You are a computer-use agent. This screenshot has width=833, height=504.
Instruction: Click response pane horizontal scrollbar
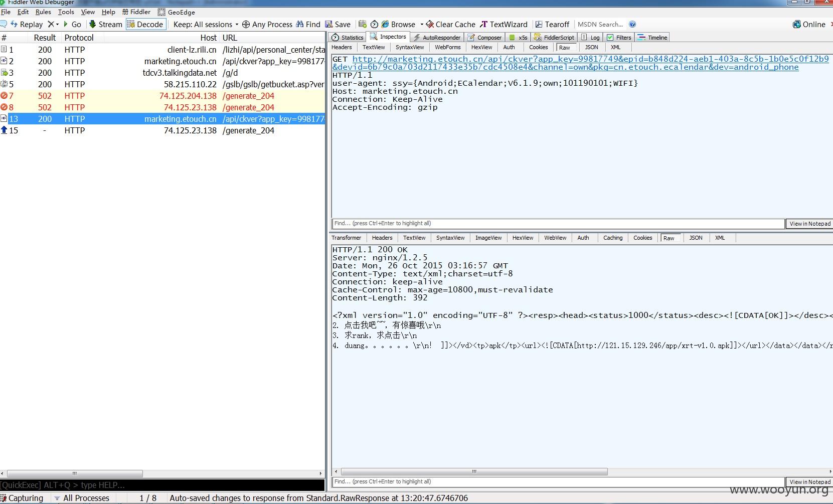(474, 472)
